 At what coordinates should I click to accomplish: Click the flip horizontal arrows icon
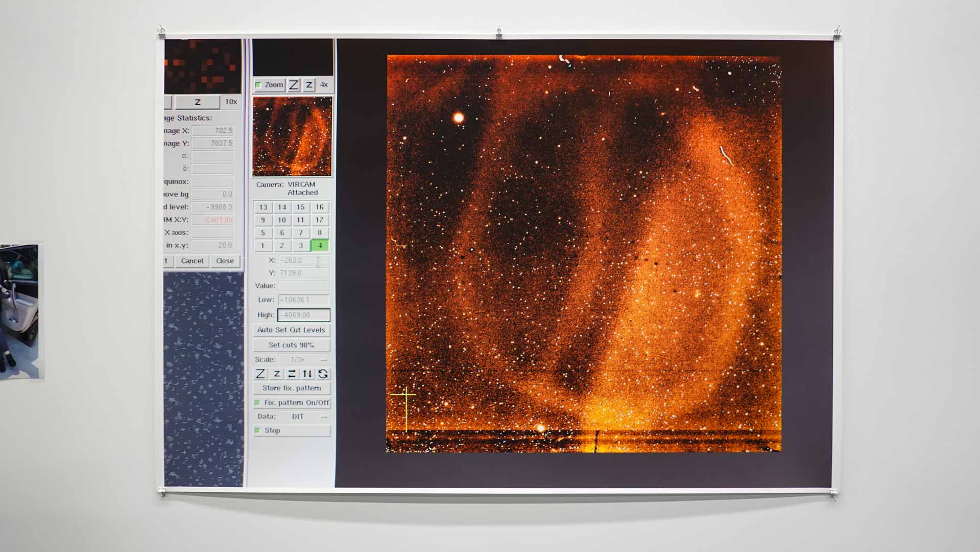tap(292, 374)
